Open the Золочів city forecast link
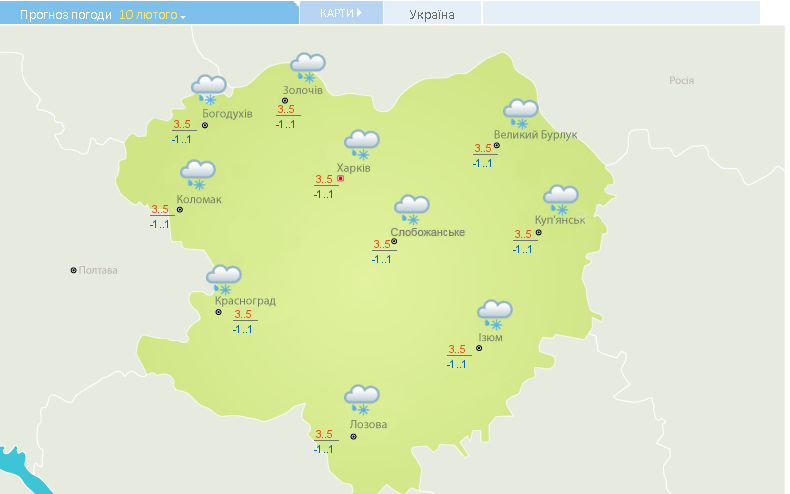The width and height of the screenshot is (790, 494). click(x=302, y=90)
